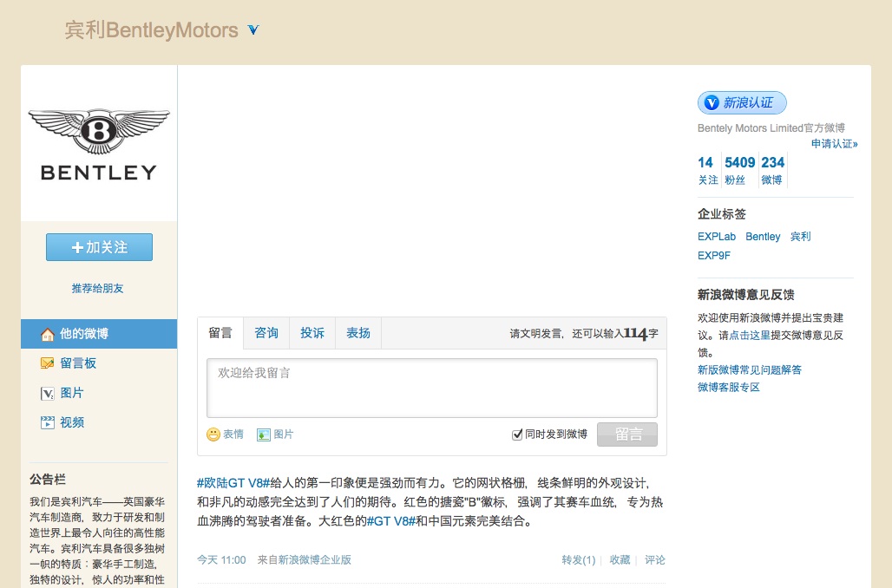Click the 转发(1) repost link

(578, 560)
